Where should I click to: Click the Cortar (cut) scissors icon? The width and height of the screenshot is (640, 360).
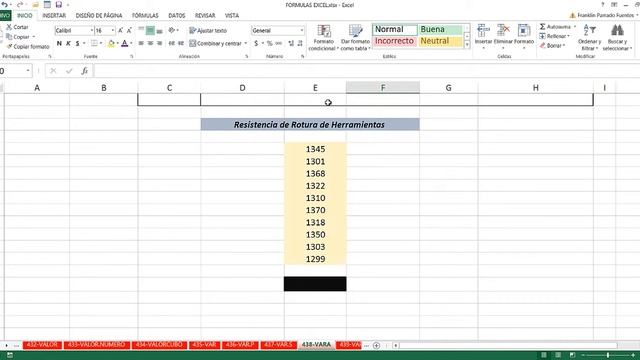pyautogui.click(x=9, y=27)
